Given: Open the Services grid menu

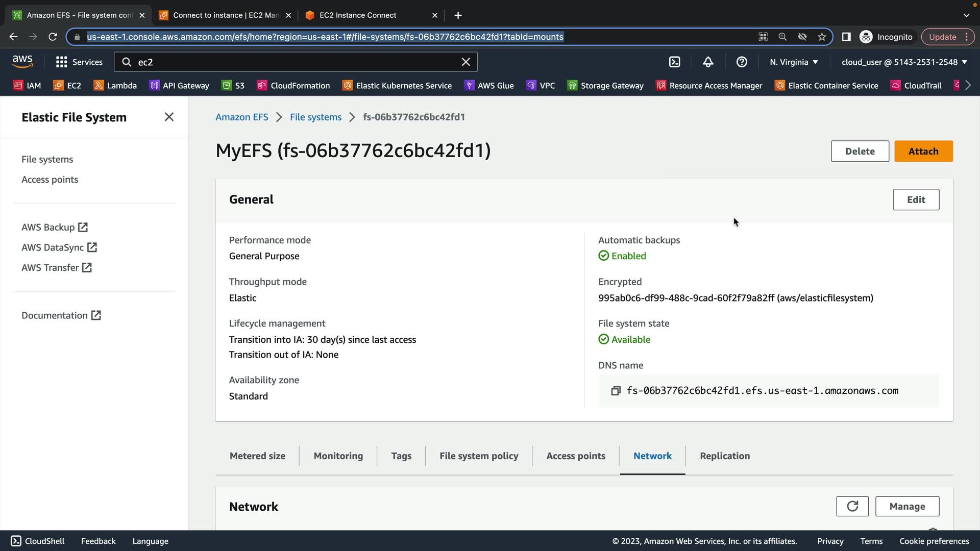Looking at the screenshot, I should click(x=79, y=62).
